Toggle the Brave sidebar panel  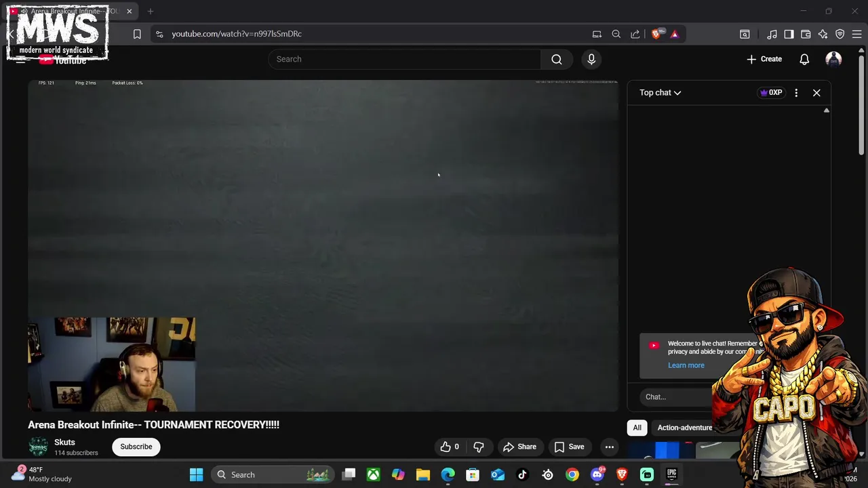pyautogui.click(x=789, y=34)
